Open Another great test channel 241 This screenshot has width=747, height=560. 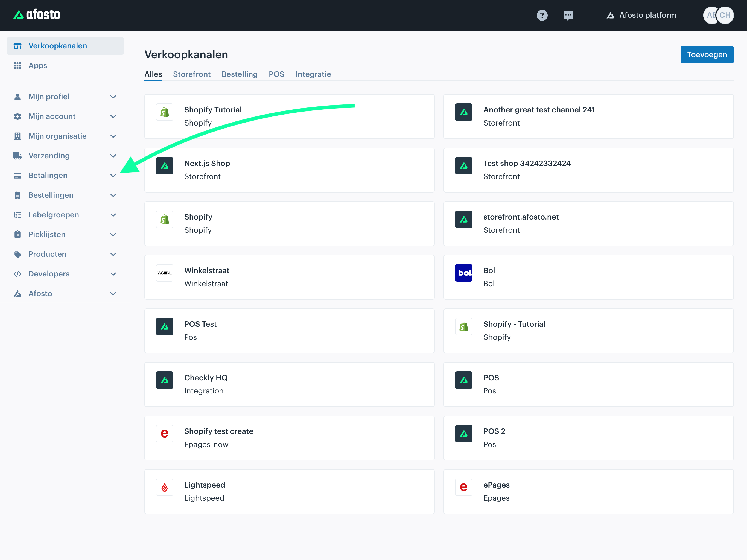588,116
